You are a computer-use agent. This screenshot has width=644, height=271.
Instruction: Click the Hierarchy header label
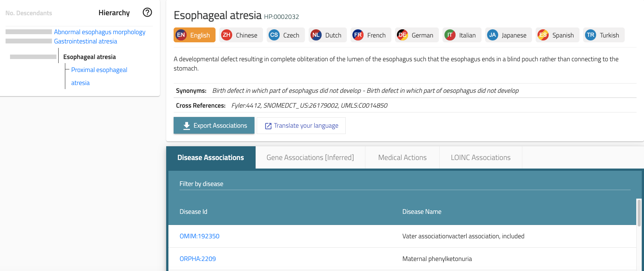coord(114,13)
